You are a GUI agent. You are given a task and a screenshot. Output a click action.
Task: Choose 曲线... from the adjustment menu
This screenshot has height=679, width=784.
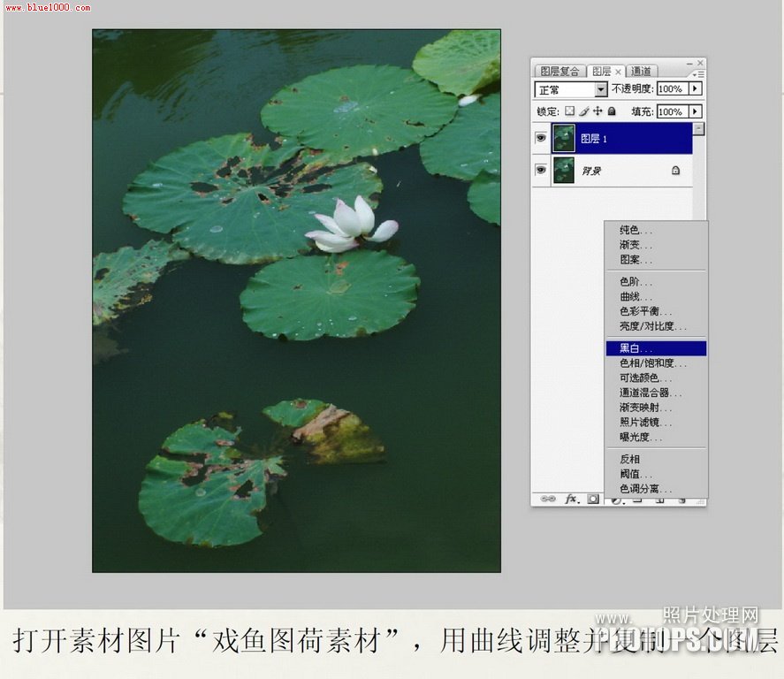[656, 296]
